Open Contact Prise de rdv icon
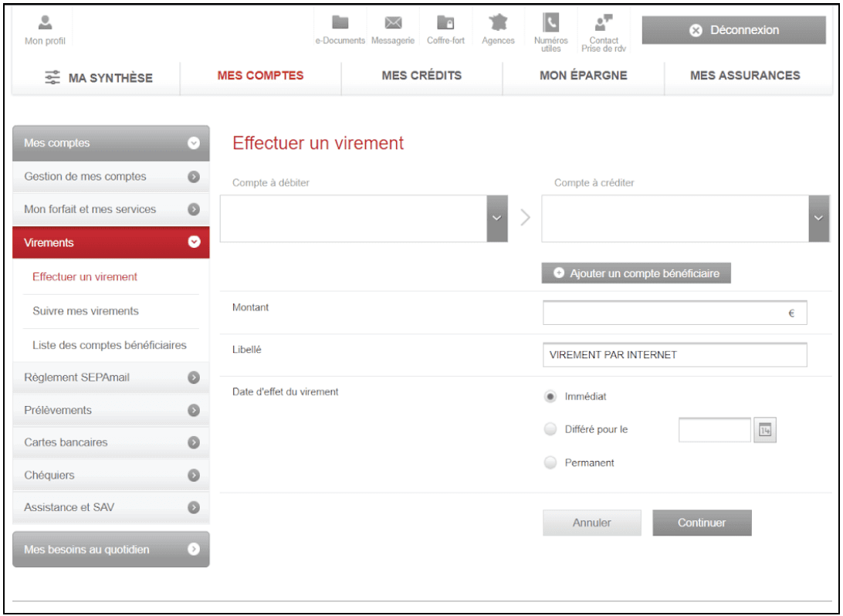The height and width of the screenshot is (616, 843). pyautogui.click(x=604, y=22)
